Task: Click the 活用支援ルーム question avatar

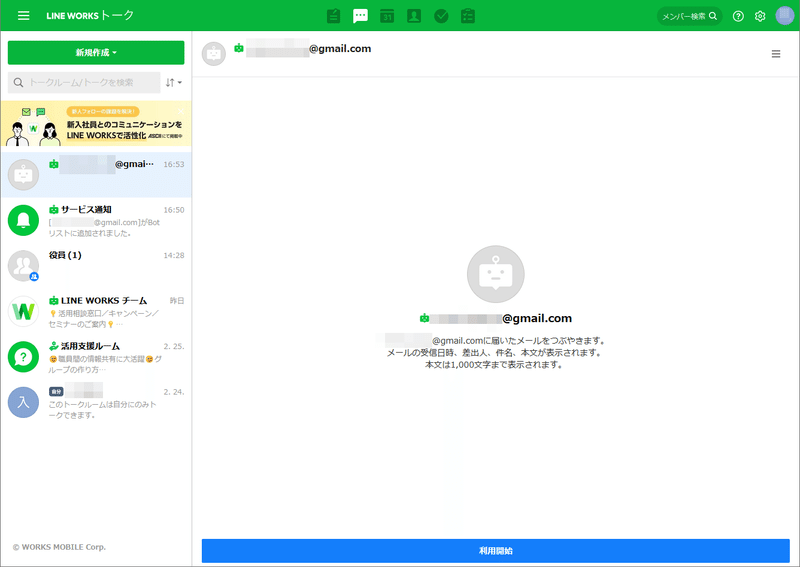Action: [23, 357]
